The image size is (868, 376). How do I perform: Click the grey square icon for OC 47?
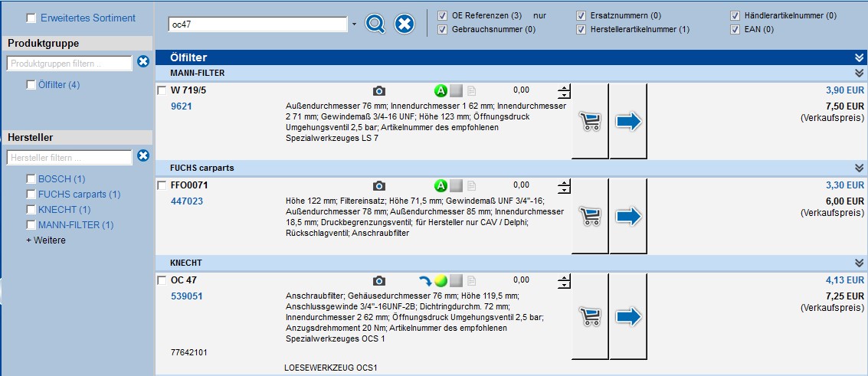456,280
